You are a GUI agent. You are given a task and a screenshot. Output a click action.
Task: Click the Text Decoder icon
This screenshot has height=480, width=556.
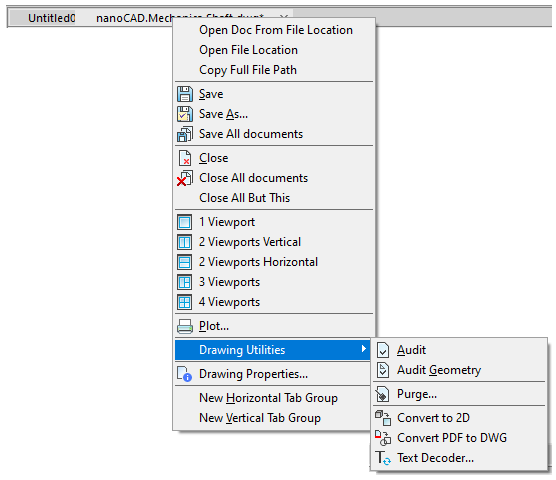pos(383,458)
